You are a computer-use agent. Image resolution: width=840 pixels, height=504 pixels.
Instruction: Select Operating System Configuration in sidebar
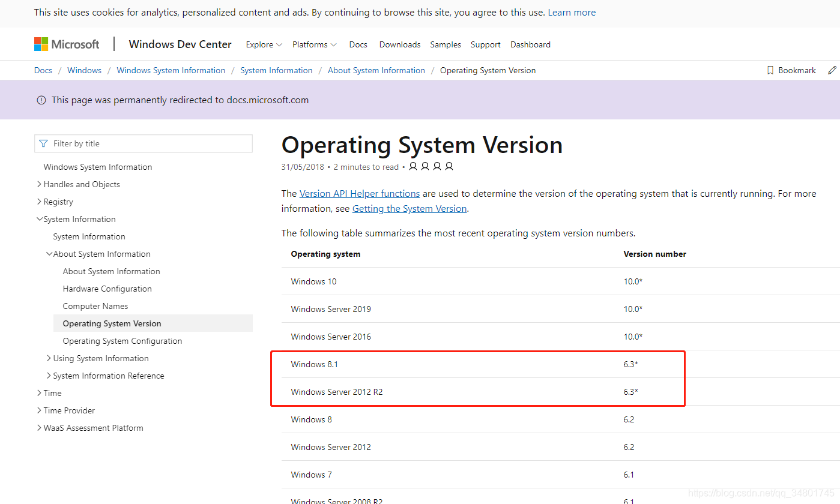tap(122, 341)
